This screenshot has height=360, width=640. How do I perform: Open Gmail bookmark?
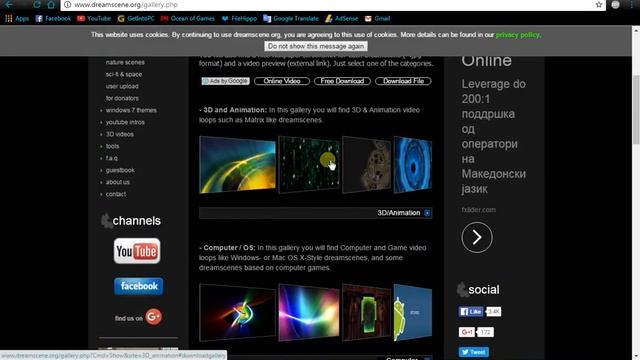coord(378,18)
